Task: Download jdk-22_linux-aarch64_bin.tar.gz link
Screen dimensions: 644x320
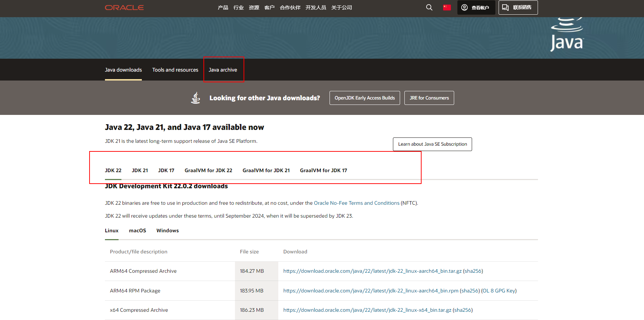Action: 373,271
